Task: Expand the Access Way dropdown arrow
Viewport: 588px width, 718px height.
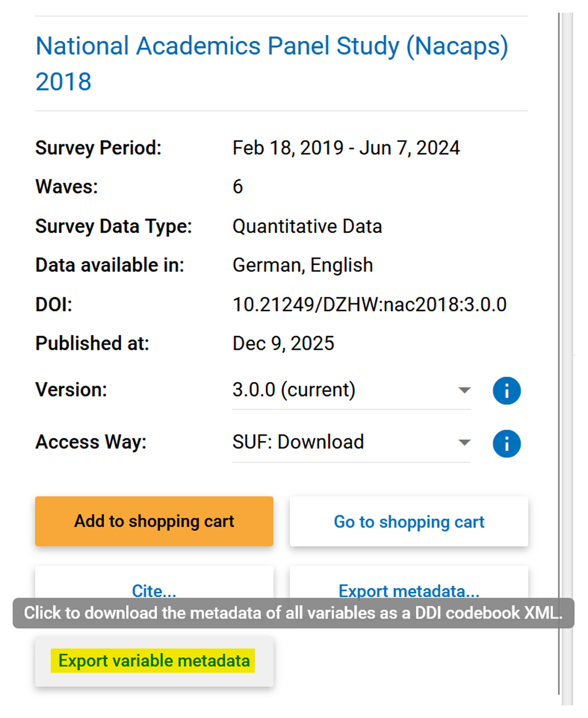Action: [464, 443]
